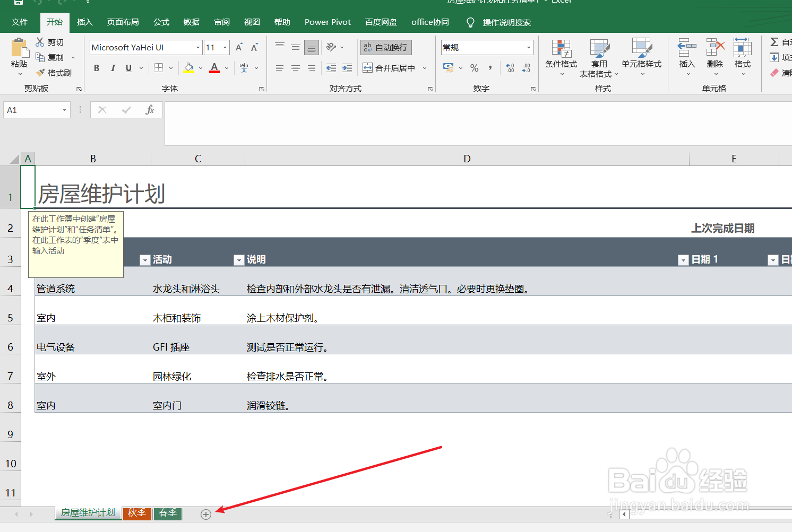792x532 pixels.
Task: Click the Insert Function fx icon
Action: [150, 110]
